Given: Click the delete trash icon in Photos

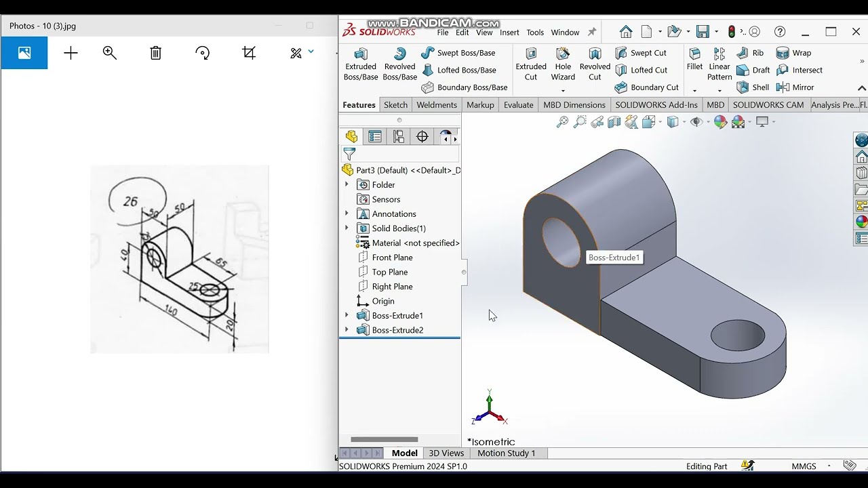Looking at the screenshot, I should tap(156, 53).
